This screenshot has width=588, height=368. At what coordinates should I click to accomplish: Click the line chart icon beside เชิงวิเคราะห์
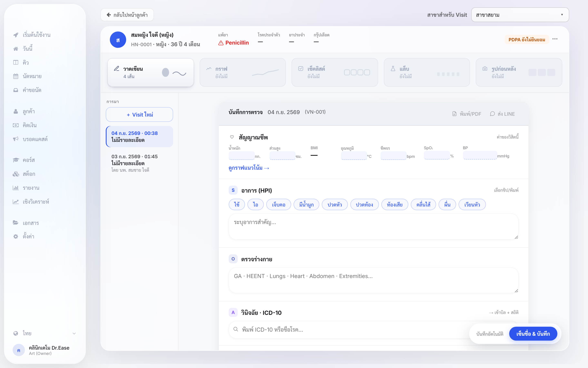16,202
